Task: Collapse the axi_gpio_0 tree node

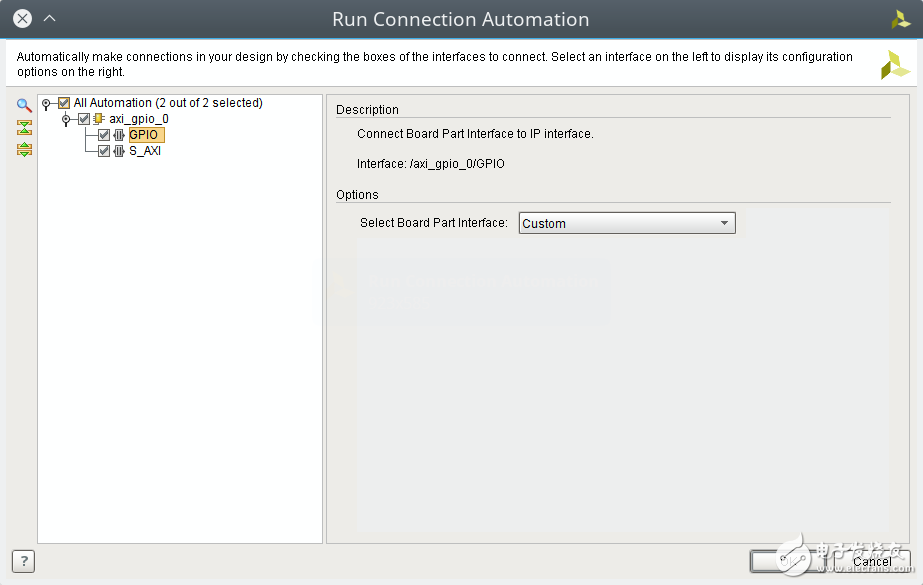Action: click(66, 119)
